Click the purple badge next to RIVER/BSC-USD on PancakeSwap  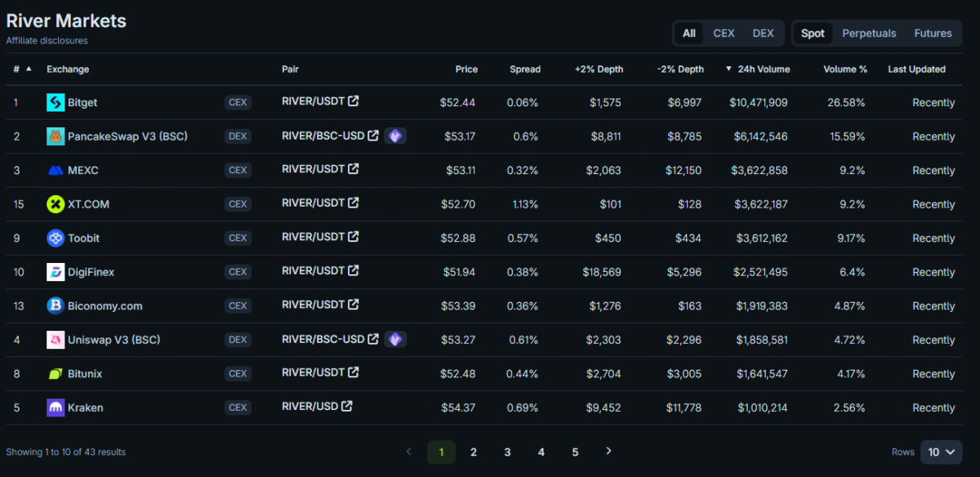(395, 136)
